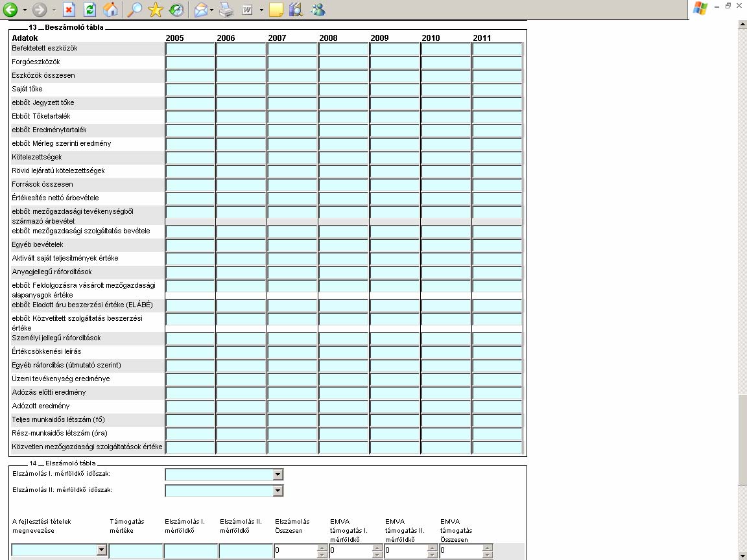Screen dimensions: 747x560
Task: Click the Windows flag logo
Action: 700,8
